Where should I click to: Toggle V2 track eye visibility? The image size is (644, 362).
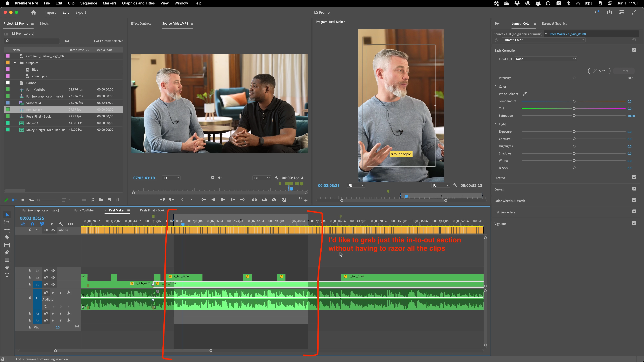[53, 277]
